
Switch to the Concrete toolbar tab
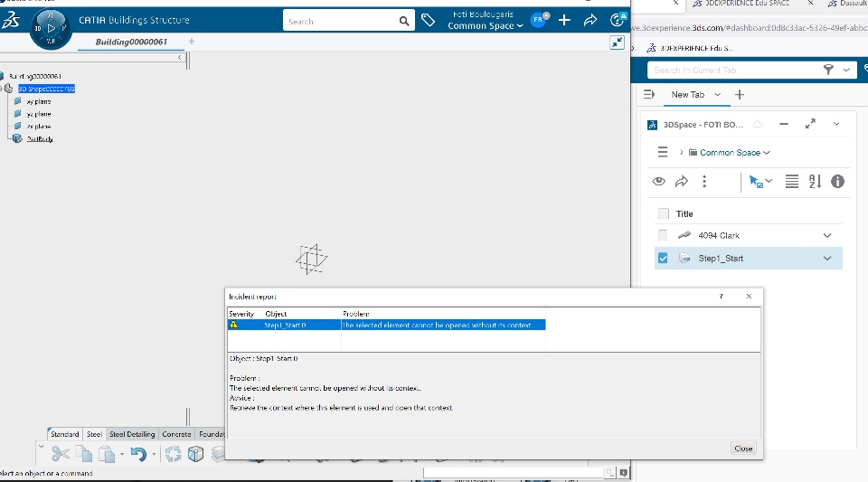tap(176, 434)
